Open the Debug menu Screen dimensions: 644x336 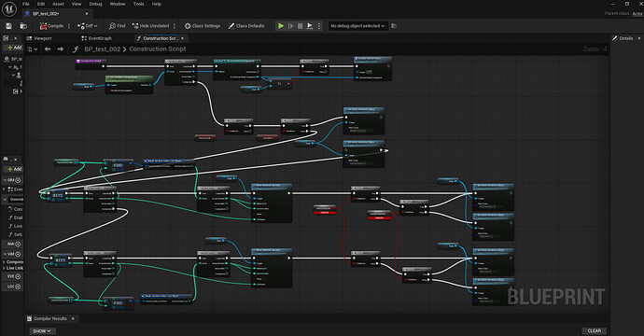pos(96,4)
